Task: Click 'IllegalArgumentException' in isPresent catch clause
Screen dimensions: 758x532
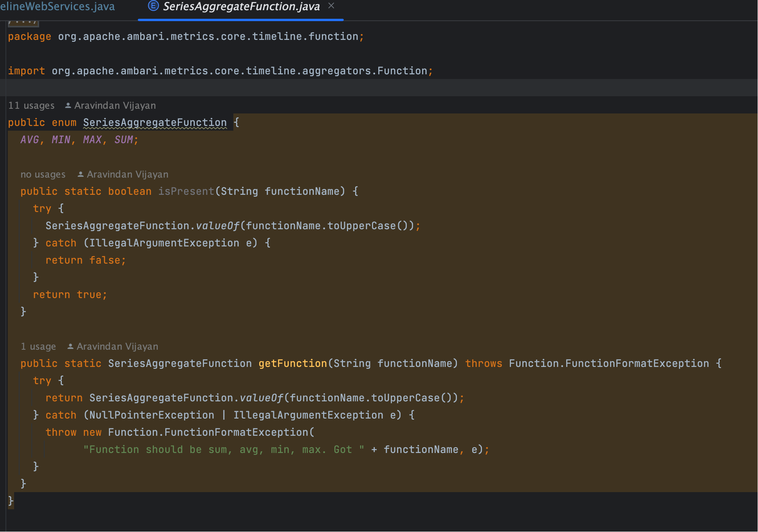Action: (x=164, y=243)
